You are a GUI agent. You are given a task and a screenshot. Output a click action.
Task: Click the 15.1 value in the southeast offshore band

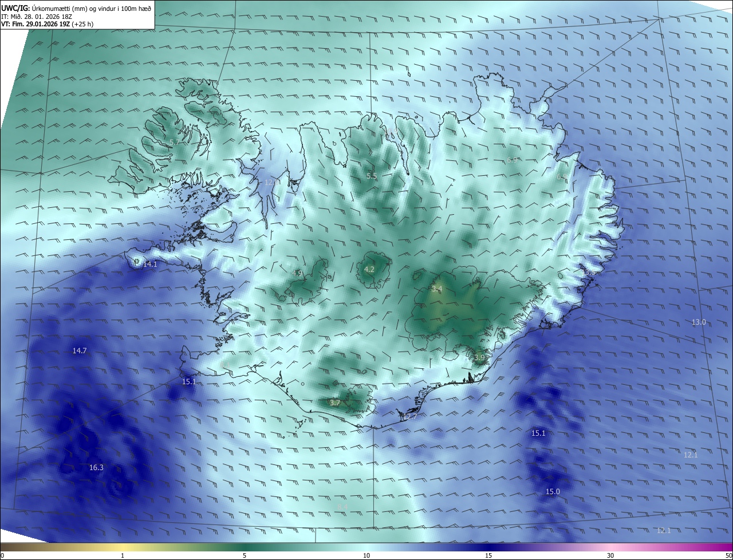[538, 433]
